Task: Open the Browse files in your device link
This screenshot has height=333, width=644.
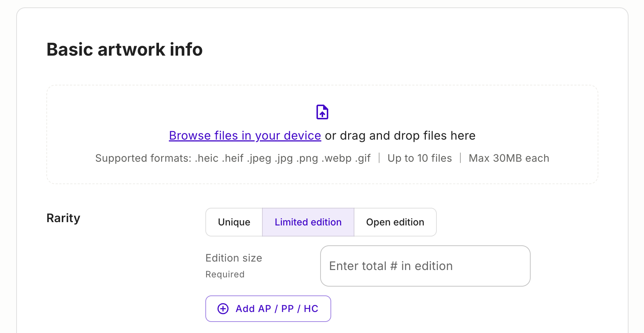Action: [x=245, y=136]
